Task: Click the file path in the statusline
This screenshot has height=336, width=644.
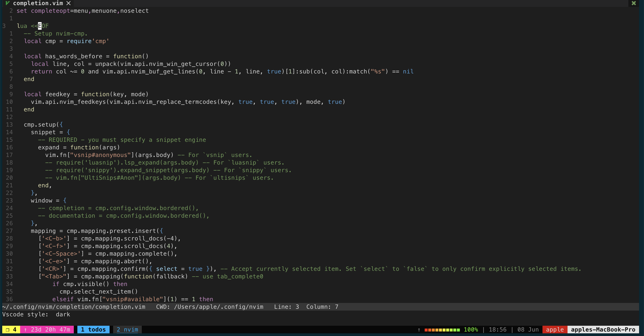Action: coord(74,307)
